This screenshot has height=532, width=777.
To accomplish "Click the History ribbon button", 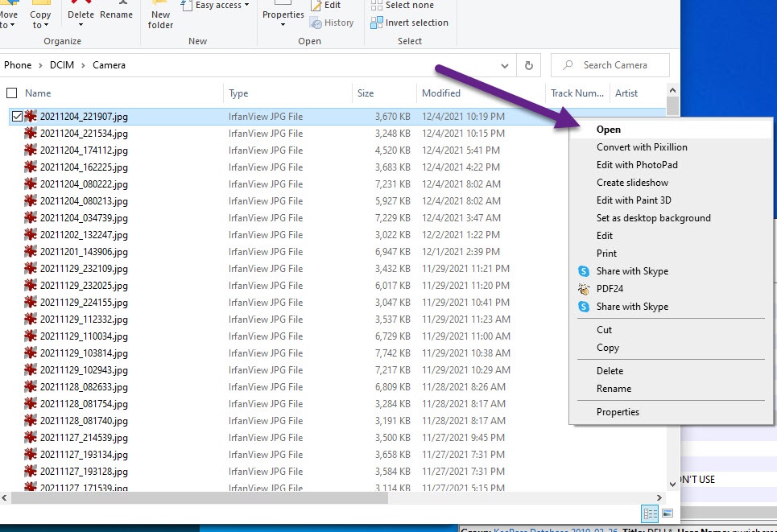I will (x=332, y=23).
